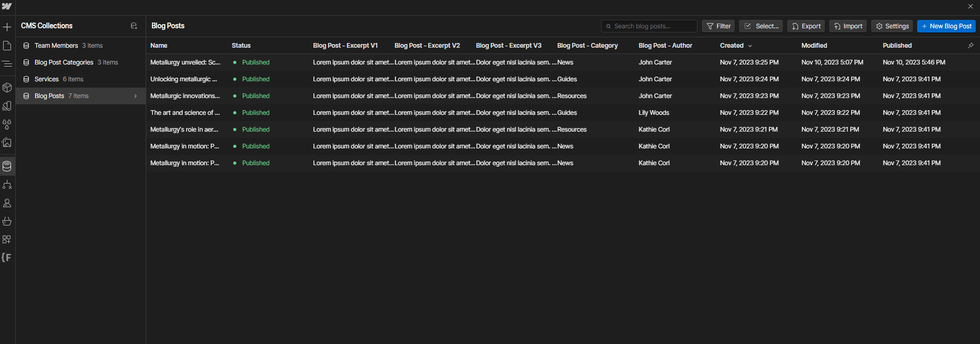
Task: Click John Carter in Unlocking metallurgic row
Action: (655, 79)
